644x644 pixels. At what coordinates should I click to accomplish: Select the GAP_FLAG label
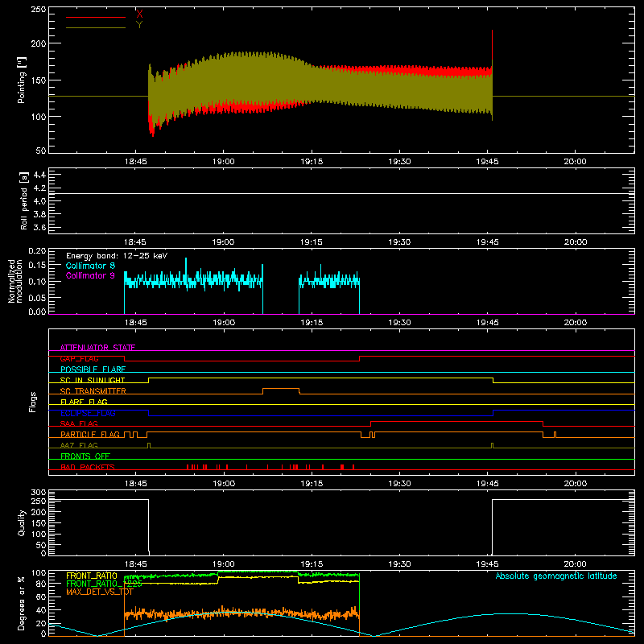click(x=79, y=358)
